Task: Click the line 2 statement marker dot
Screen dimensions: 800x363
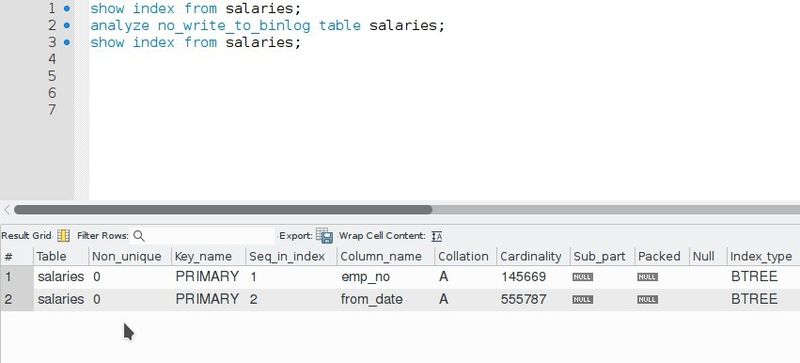Action: [67, 26]
